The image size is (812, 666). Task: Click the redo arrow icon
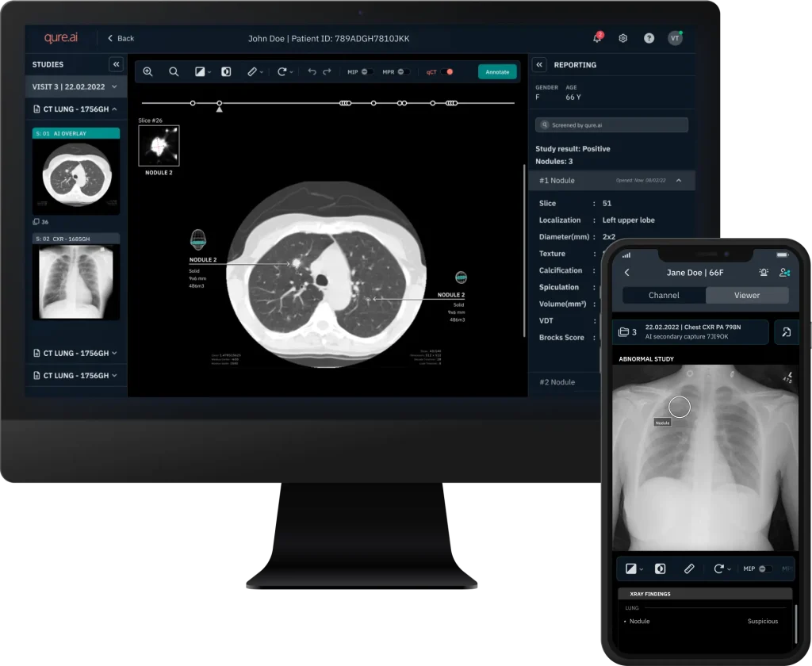327,71
